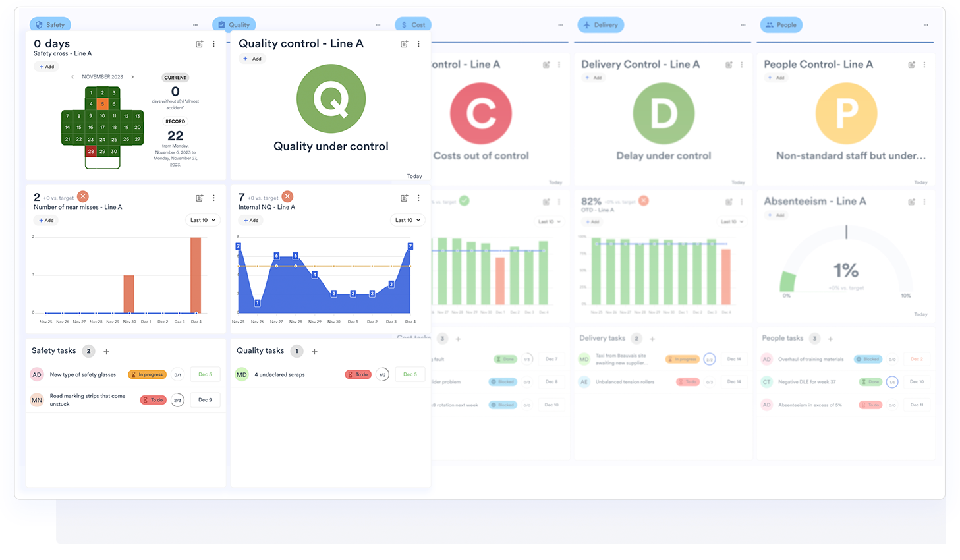The width and height of the screenshot is (960, 560).
Task: Go to previous month in Safety cross calendar
Action: [x=72, y=77]
